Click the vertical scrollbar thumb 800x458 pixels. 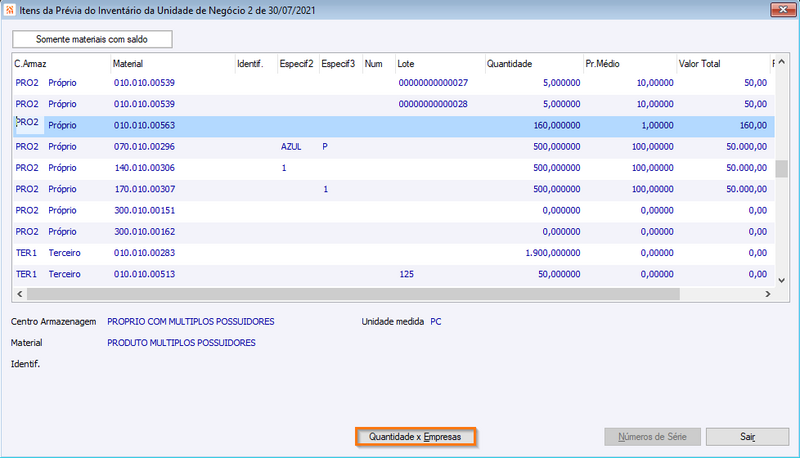782,169
